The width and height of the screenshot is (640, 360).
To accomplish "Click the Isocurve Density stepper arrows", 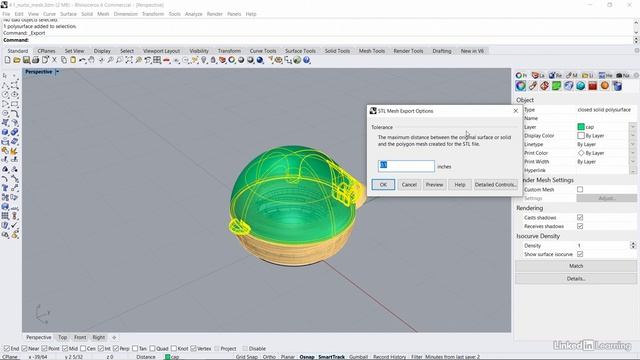I will (633, 245).
